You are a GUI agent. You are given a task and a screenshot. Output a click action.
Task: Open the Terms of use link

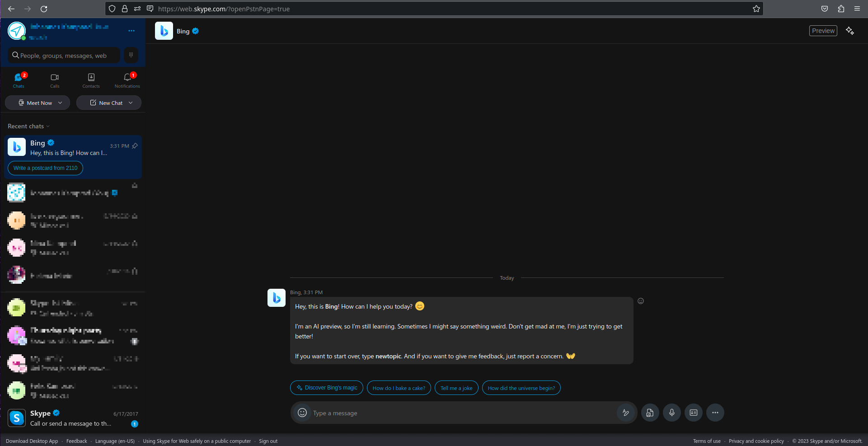pyautogui.click(x=707, y=441)
